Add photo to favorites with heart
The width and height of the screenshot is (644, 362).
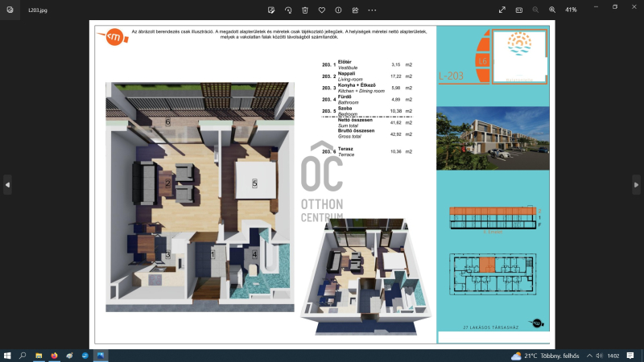coord(322,10)
